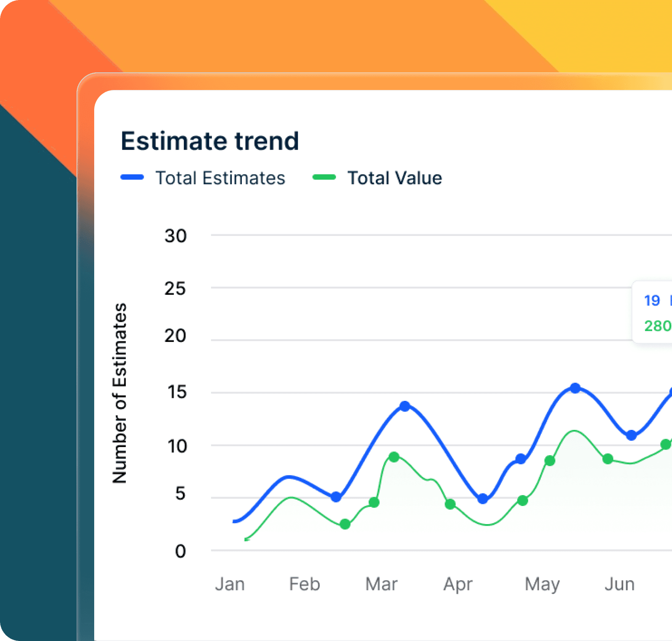Click the Mar axis label

click(381, 584)
